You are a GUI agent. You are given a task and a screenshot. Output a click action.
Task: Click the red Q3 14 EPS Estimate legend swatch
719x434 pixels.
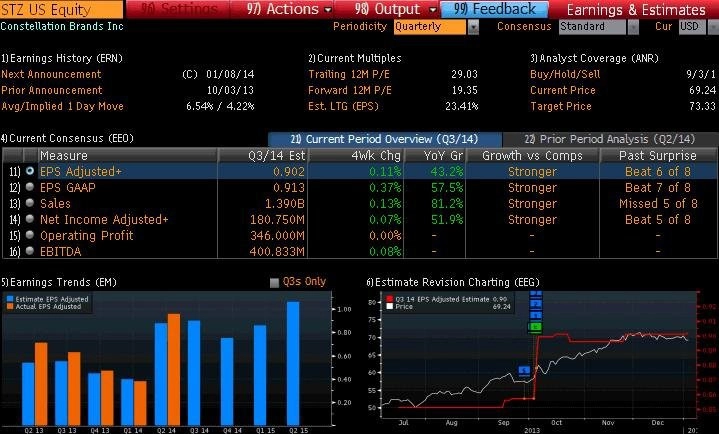click(x=390, y=299)
